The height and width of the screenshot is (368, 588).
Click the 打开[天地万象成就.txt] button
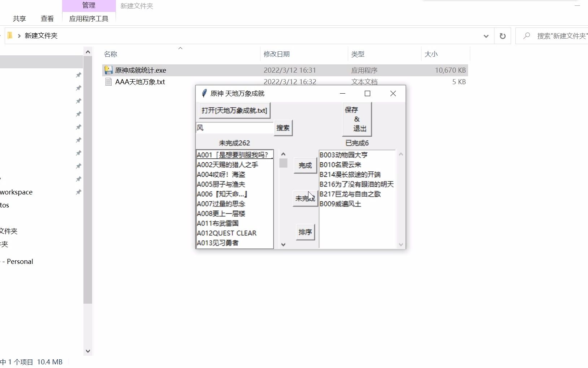(234, 110)
